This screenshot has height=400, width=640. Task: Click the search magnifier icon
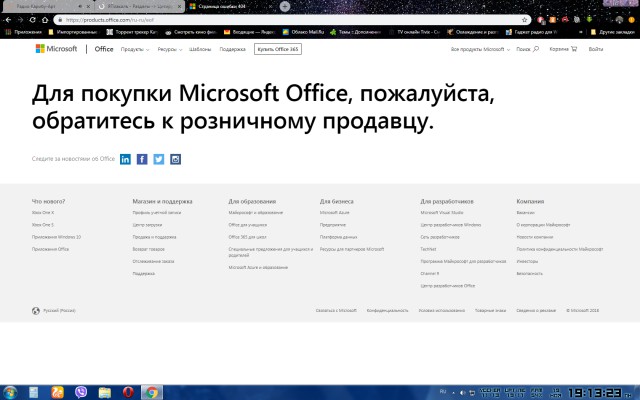point(536,49)
